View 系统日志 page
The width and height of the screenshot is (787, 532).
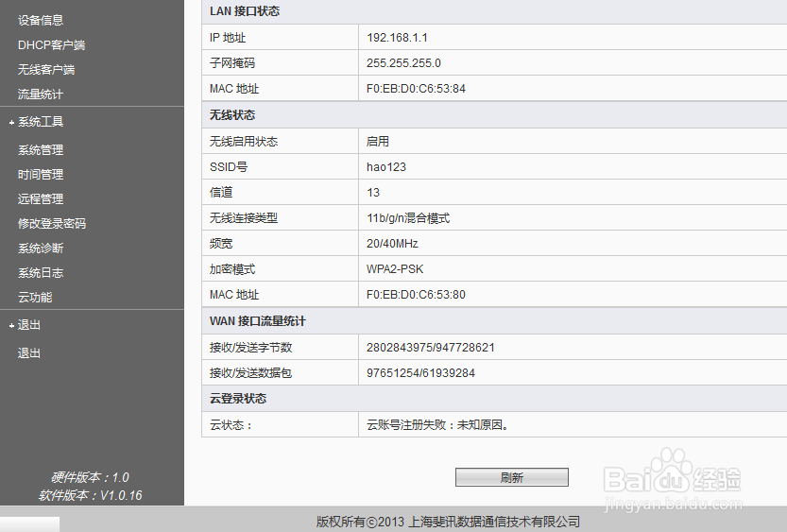(41, 273)
